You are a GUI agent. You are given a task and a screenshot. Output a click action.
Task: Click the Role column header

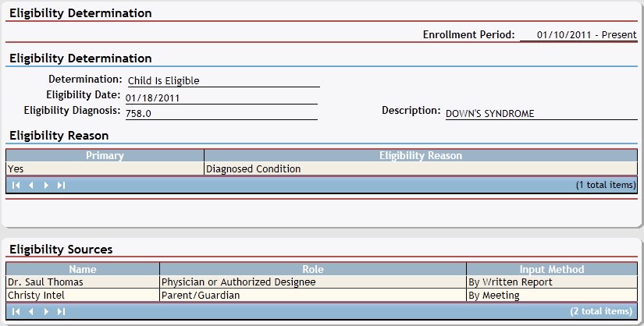[312, 269]
